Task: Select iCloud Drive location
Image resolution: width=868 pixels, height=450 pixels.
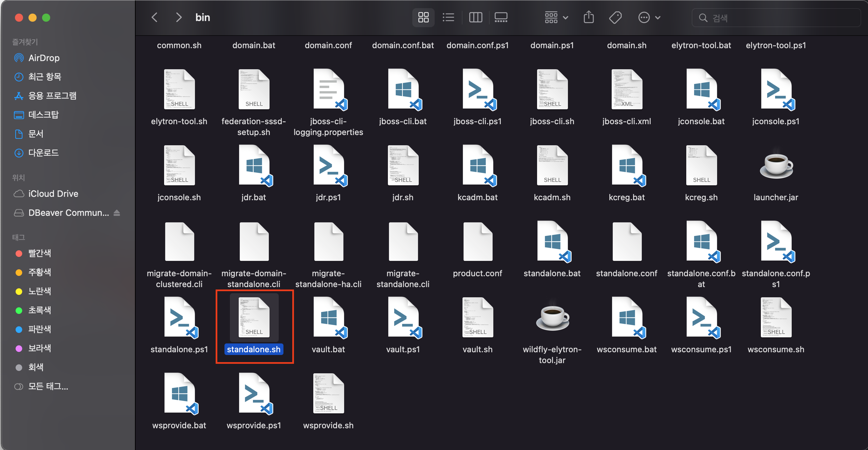Action: [x=53, y=194]
